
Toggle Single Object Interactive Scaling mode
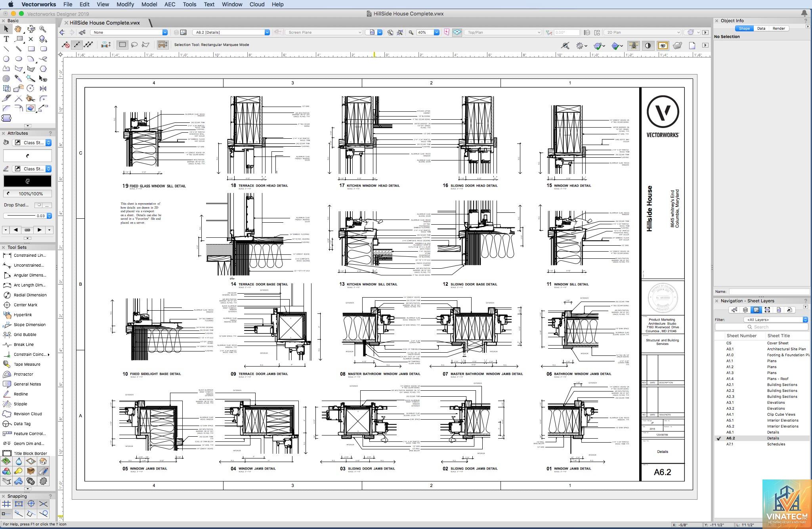tap(77, 45)
